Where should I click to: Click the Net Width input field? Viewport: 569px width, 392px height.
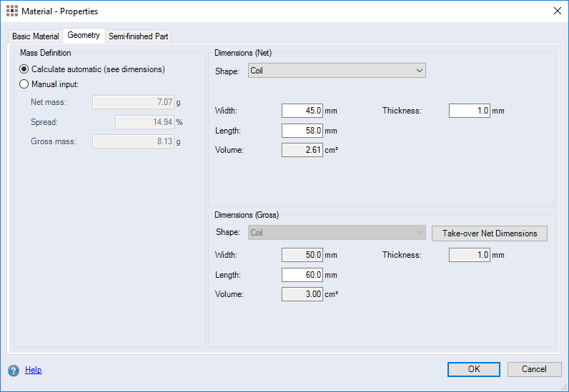[x=302, y=111]
